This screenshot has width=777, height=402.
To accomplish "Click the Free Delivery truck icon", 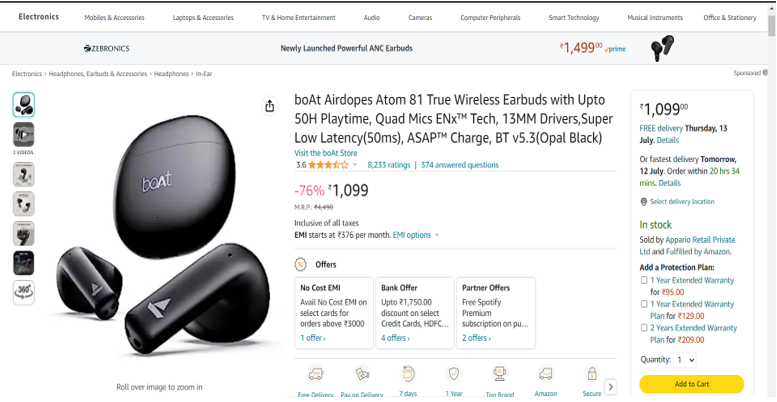I will (316, 374).
